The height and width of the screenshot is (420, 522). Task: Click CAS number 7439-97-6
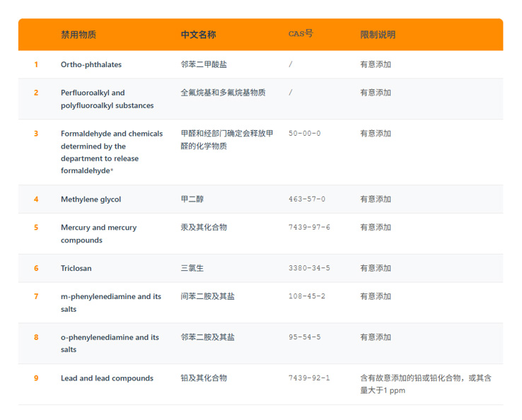click(309, 227)
